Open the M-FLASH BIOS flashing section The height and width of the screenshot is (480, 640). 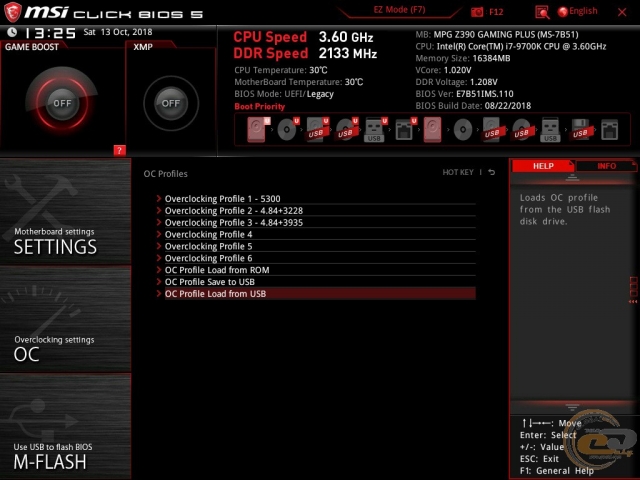(65, 427)
